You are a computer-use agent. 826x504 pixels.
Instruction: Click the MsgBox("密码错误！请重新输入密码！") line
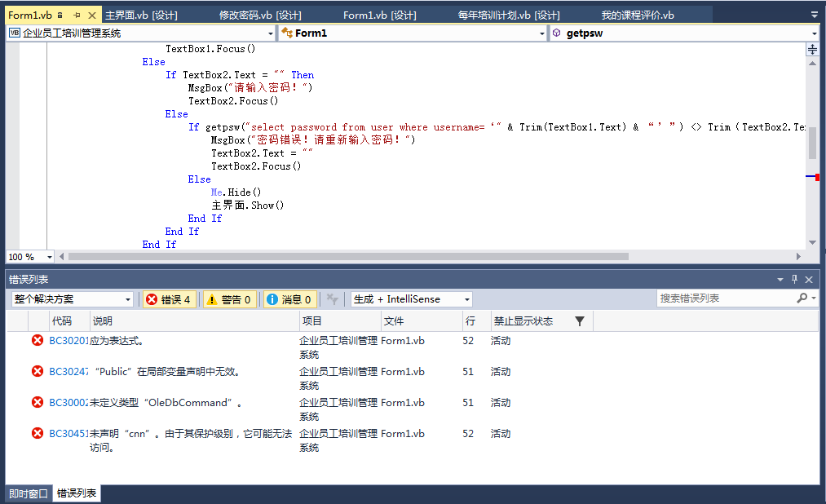pos(313,140)
